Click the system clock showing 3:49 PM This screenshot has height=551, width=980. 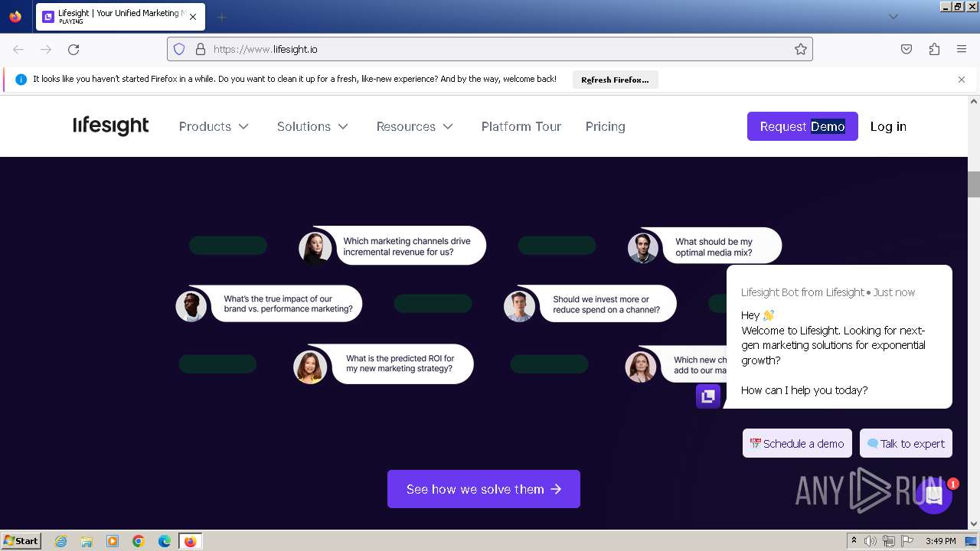940,541
